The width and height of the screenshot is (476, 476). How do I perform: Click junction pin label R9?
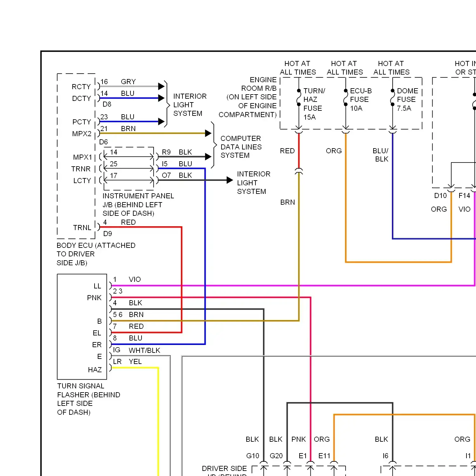pyautogui.click(x=166, y=152)
